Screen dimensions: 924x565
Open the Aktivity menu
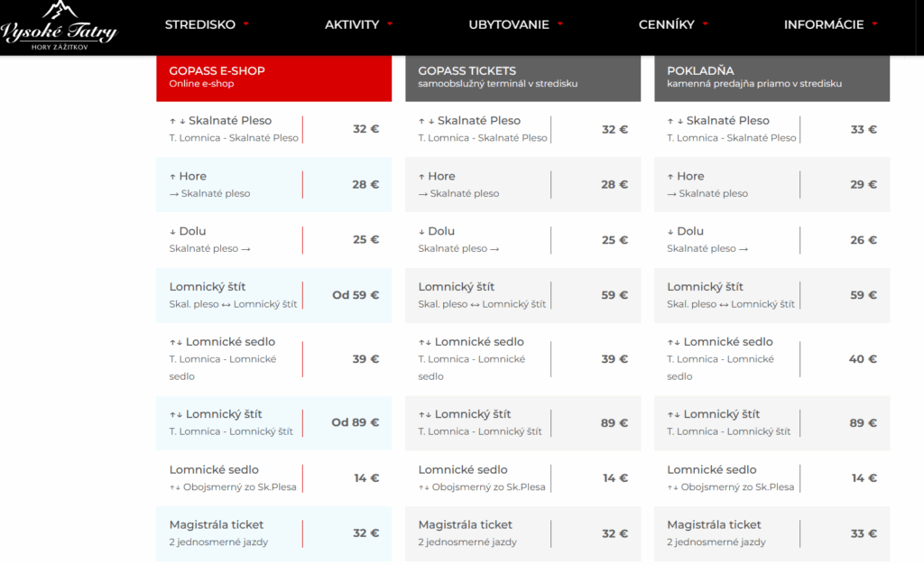[x=352, y=24]
